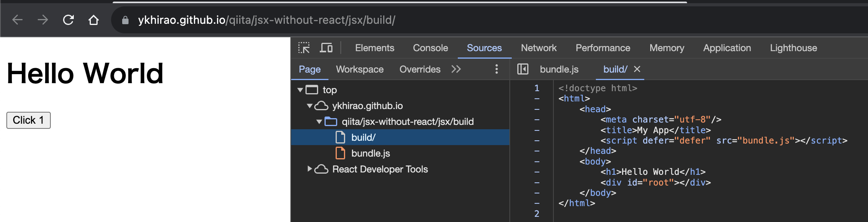The image size is (868, 222).
Task: Open the Network panel tab
Action: click(538, 48)
